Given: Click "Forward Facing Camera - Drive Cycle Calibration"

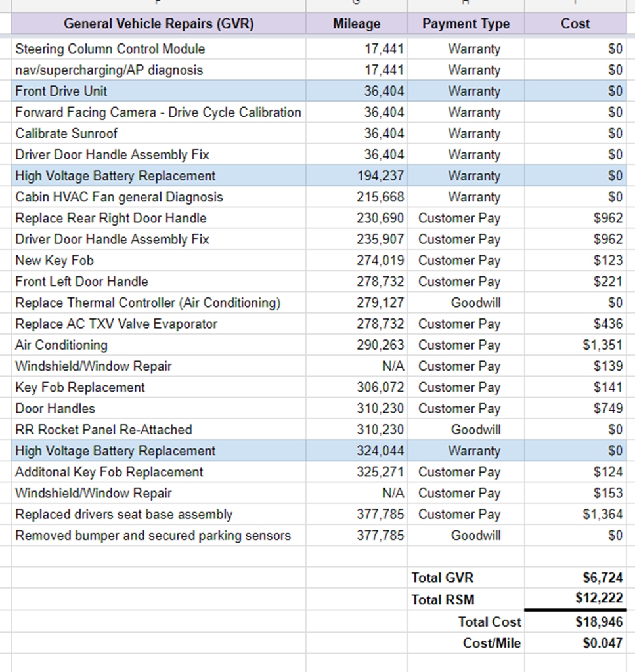Looking at the screenshot, I should (158, 112).
